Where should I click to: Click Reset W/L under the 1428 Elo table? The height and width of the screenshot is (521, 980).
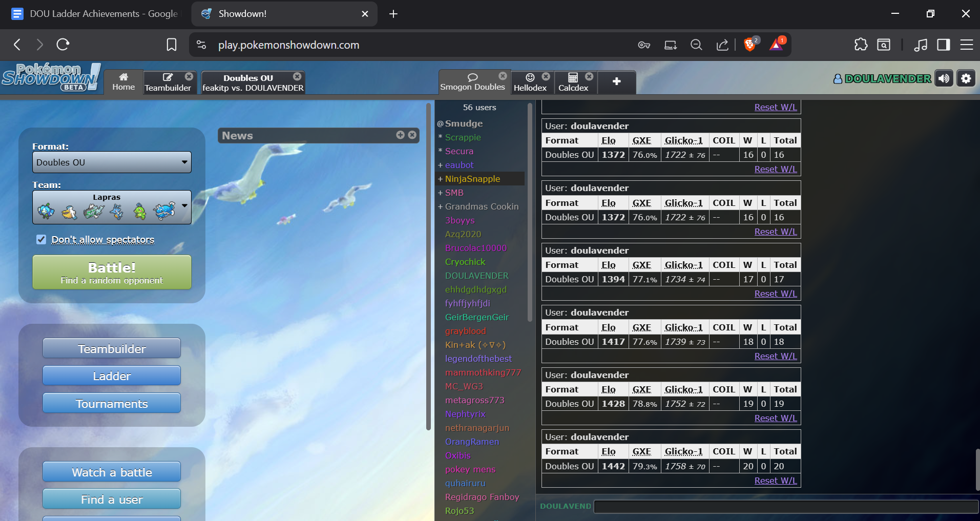click(776, 418)
